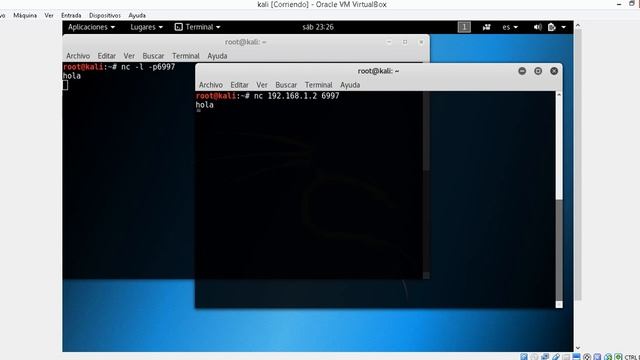640x360 pixels.
Task: Open Archivo menu in back terminal
Action: (x=78, y=56)
